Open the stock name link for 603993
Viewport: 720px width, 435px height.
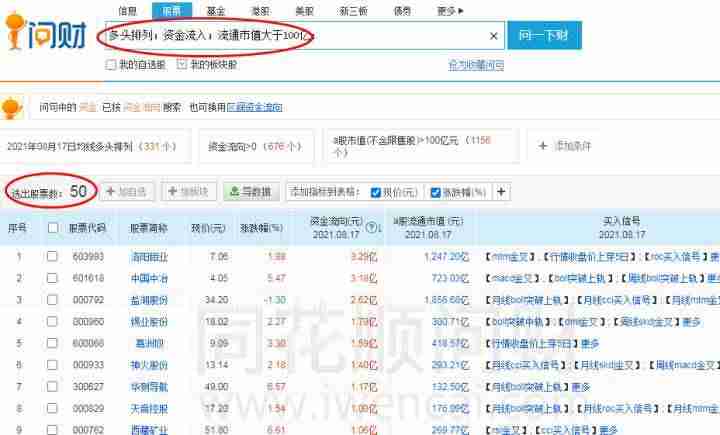pos(149,257)
